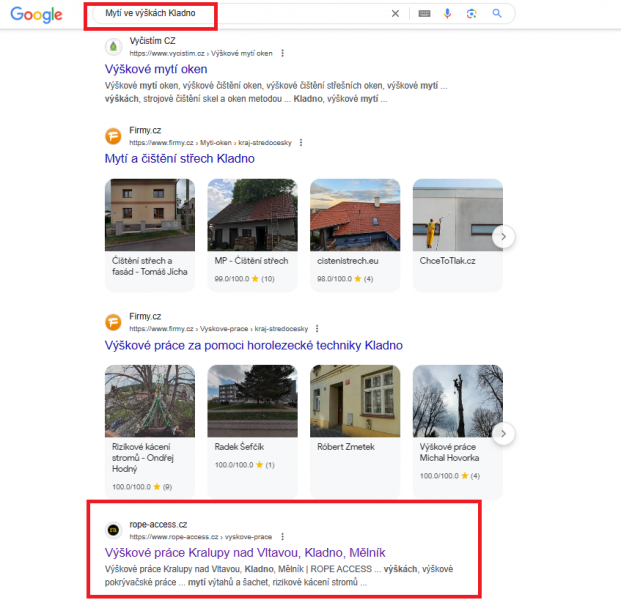
Task: Click Rizikové kácení stromů - Ondřej Hodný title
Action: point(143,458)
